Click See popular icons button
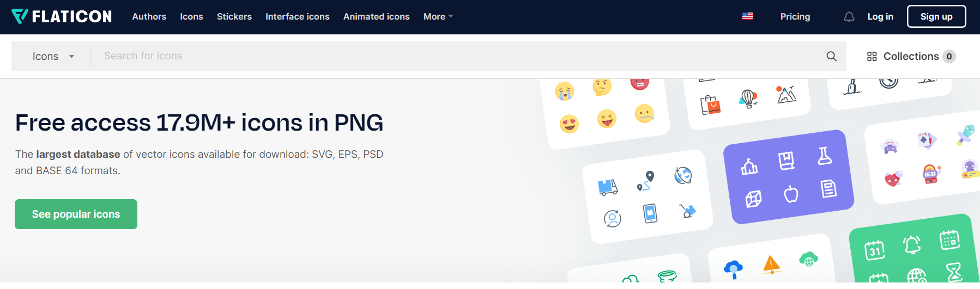The height and width of the screenshot is (289, 980). tap(76, 214)
